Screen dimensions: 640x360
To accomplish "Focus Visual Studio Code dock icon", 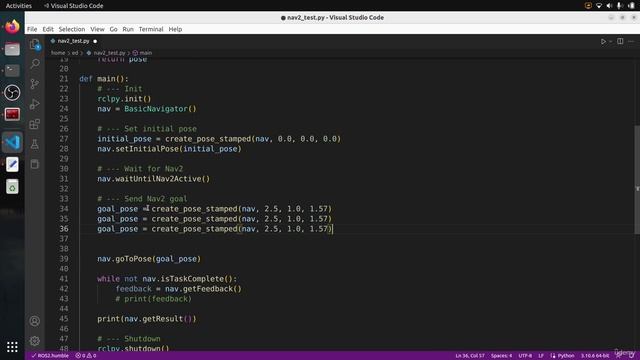I will point(12,142).
